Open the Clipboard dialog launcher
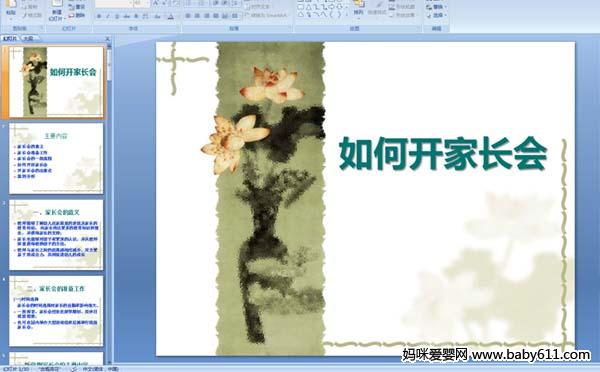Screen dimensions: 600x372 tap(42, 28)
